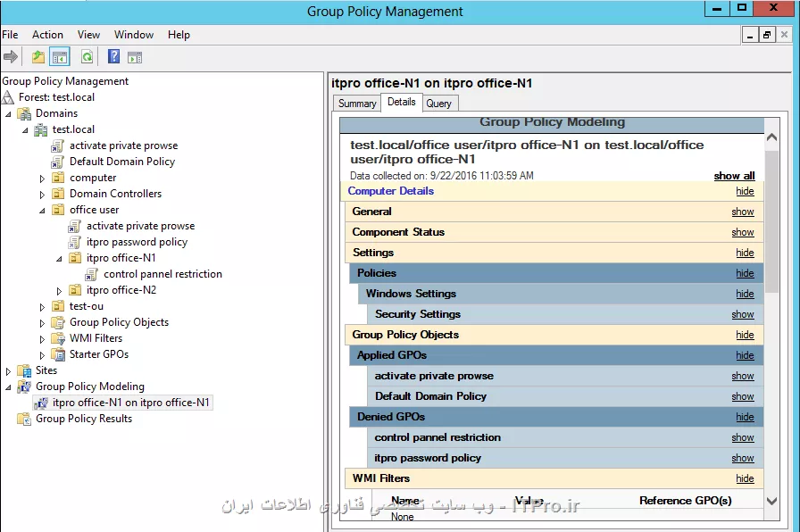This screenshot has width=800, height=532.
Task: Expand the Sites node
Action: point(8,371)
